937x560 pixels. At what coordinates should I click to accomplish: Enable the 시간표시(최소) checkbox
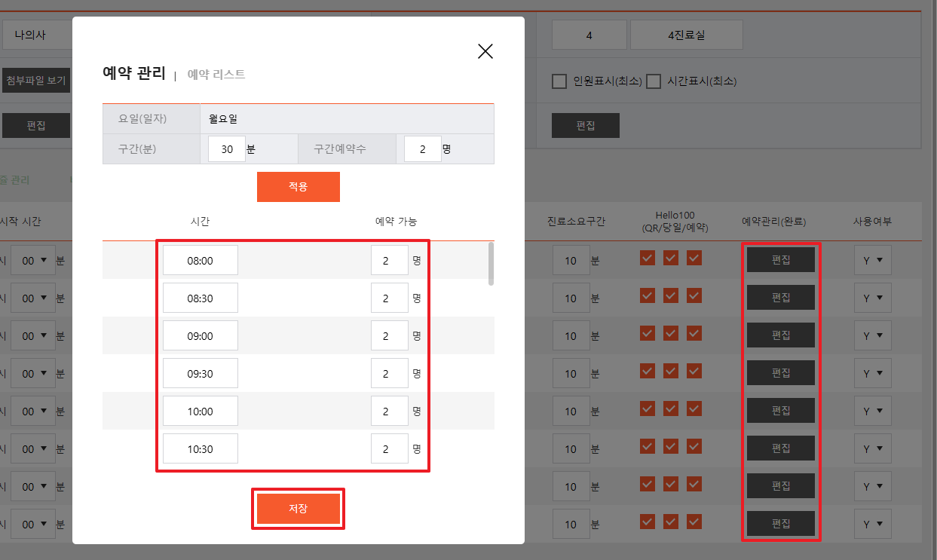654,81
